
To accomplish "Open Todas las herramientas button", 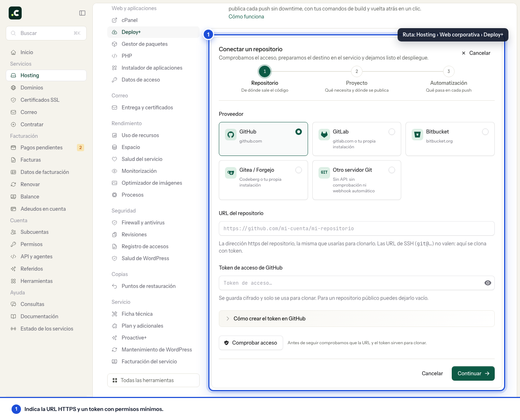I will [153, 380].
